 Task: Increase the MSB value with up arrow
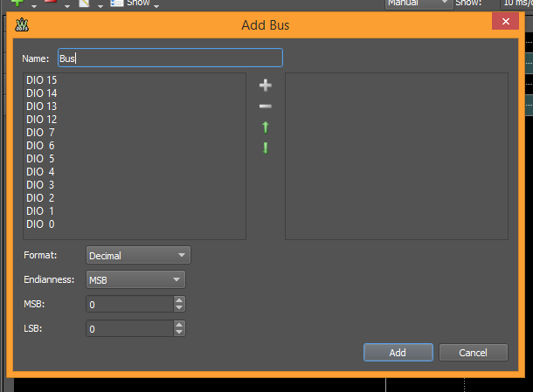click(x=180, y=300)
